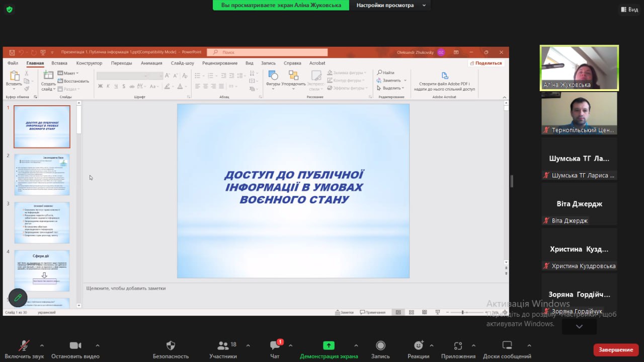The image size is (644, 362).
Task: Click Найти find button
Action: click(x=386, y=73)
